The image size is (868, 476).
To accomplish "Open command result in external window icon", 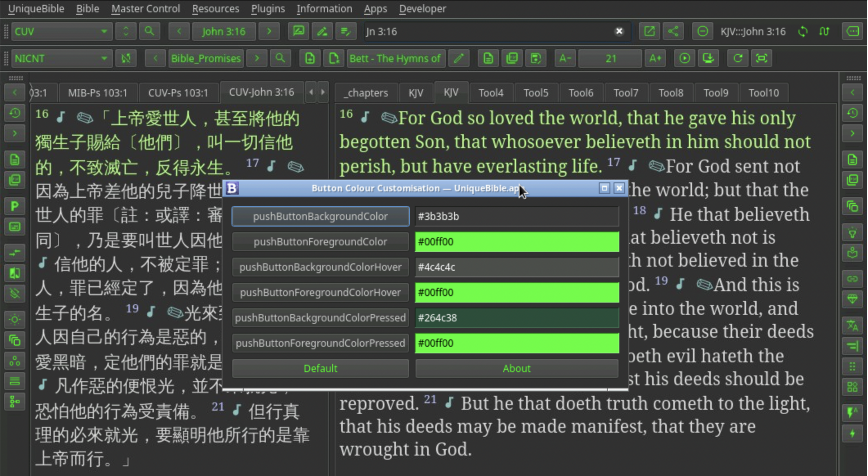I will point(649,31).
